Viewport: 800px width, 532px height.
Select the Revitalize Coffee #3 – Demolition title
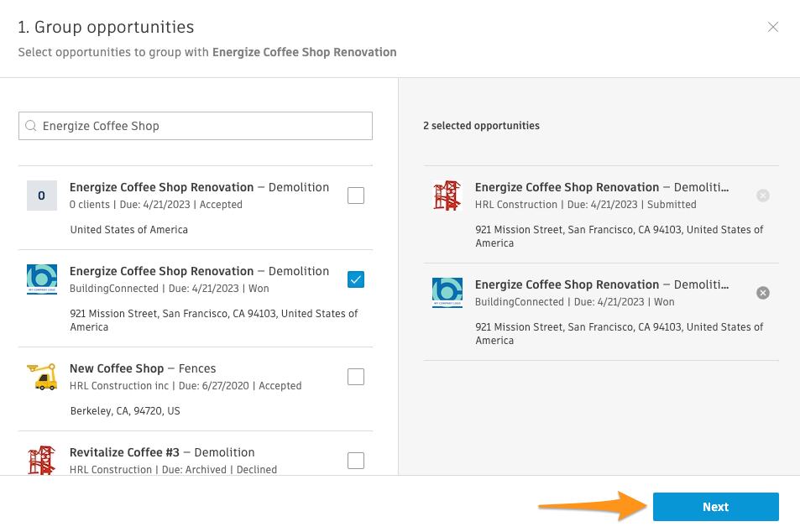click(161, 452)
